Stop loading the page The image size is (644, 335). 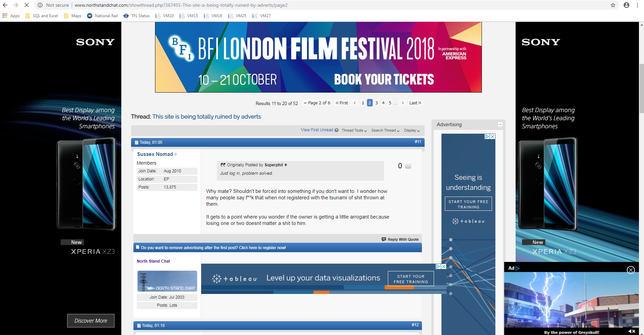pos(27,5)
